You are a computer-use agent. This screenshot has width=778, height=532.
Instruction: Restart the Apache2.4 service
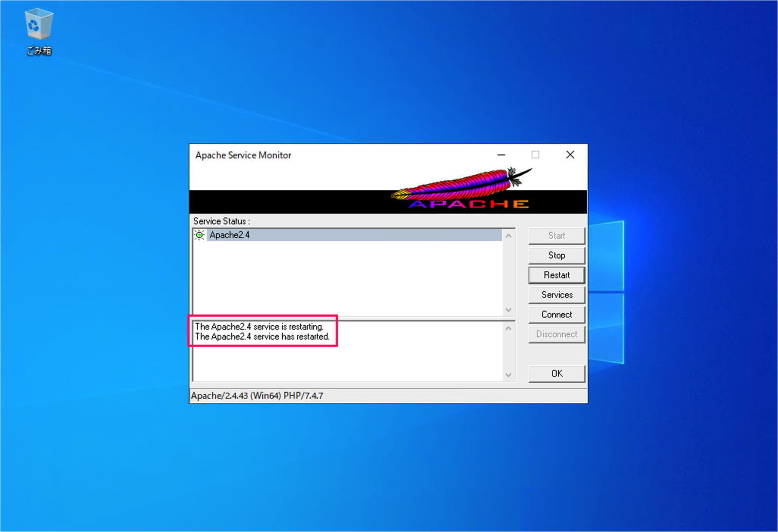[557, 275]
